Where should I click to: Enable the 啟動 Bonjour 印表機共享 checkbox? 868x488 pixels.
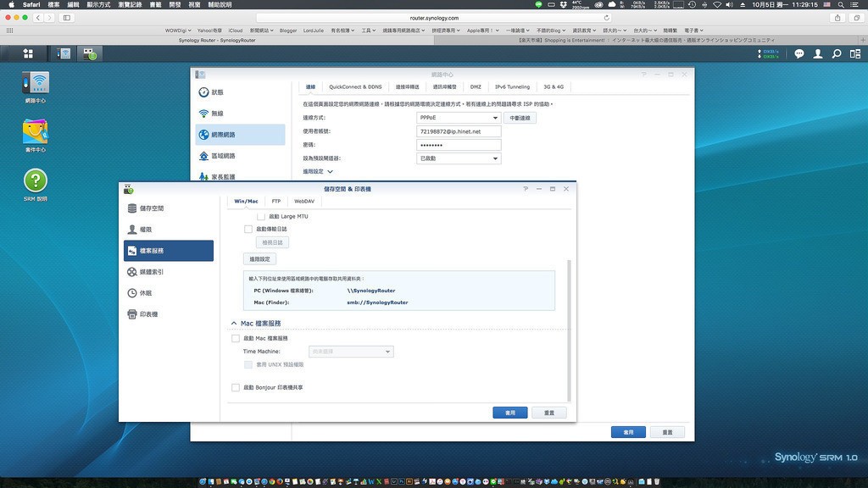pos(236,387)
